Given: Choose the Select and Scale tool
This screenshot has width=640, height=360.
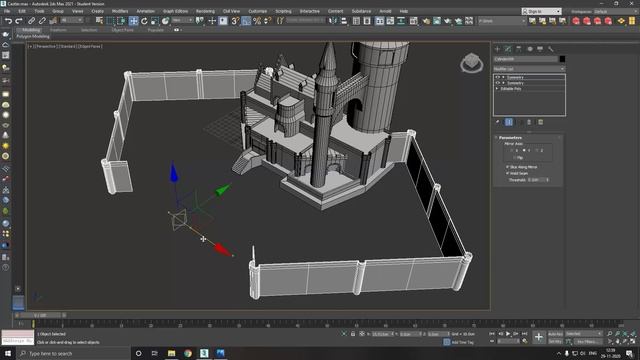Looking at the screenshot, I should (x=155, y=21).
